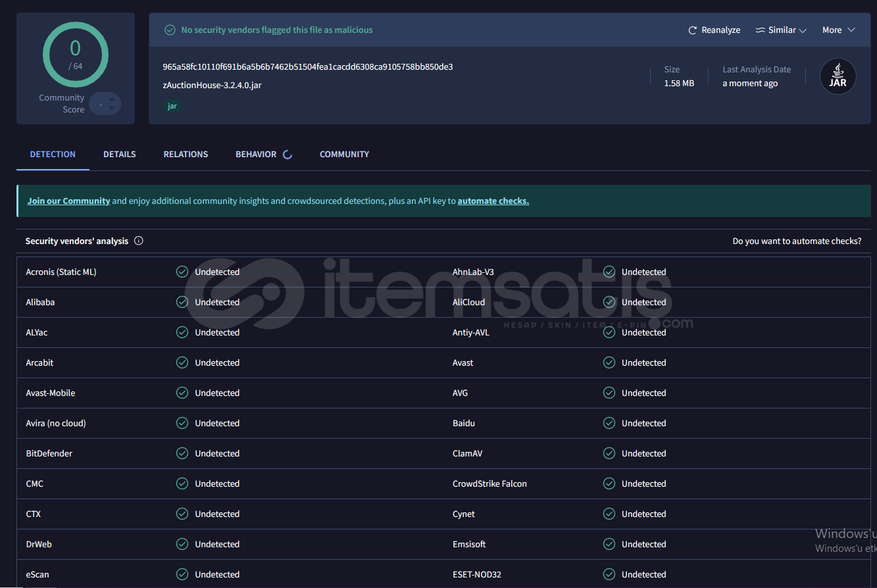
Task: Open the 'automate checks.' link in the banner
Action: (493, 201)
